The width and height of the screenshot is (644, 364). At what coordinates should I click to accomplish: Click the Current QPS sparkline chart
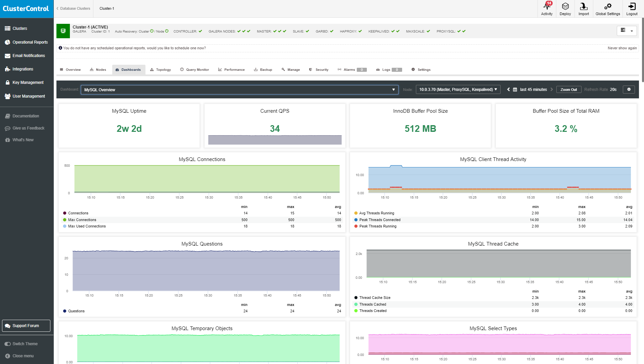click(x=275, y=140)
